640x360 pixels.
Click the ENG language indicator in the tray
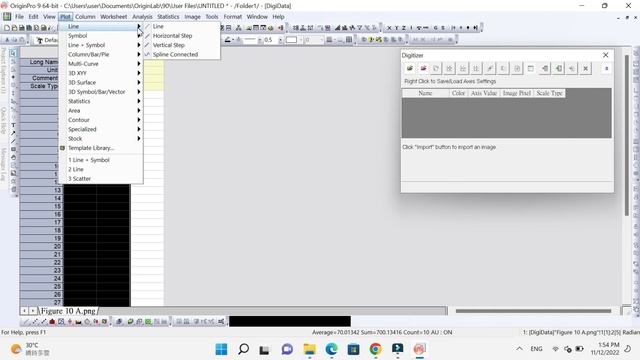(x=536, y=349)
